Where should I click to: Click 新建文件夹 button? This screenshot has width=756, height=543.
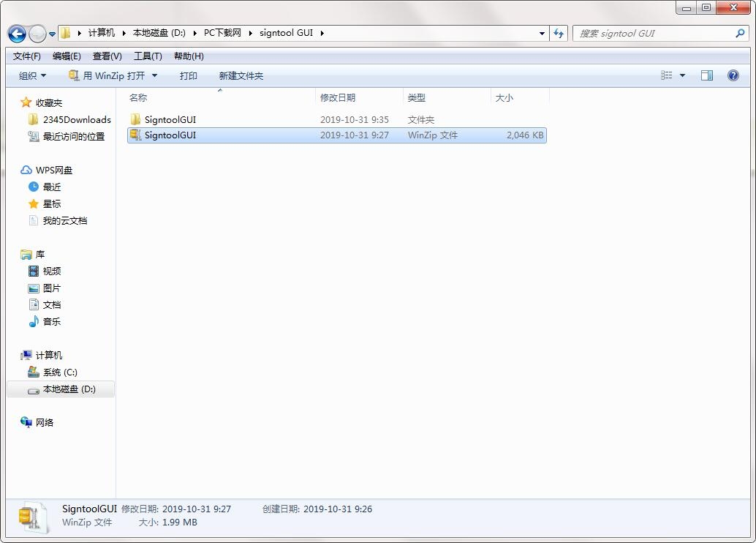pyautogui.click(x=241, y=76)
